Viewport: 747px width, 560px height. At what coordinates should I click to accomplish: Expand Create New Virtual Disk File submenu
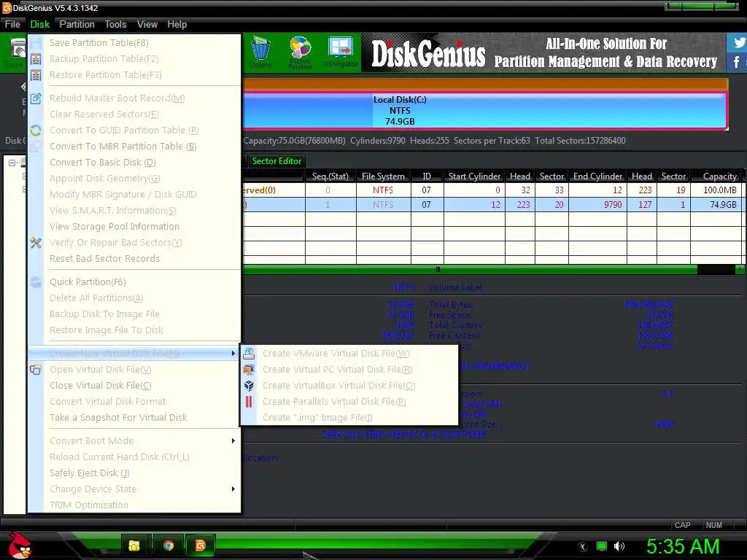coord(133,354)
